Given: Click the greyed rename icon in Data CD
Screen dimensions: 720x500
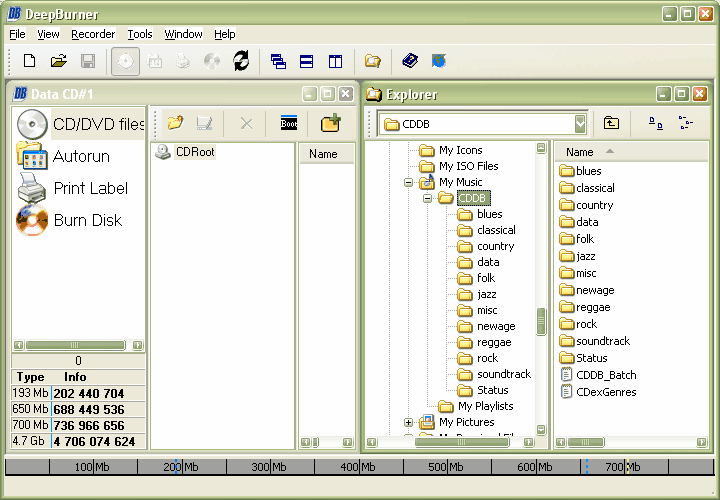Looking at the screenshot, I should click(204, 123).
